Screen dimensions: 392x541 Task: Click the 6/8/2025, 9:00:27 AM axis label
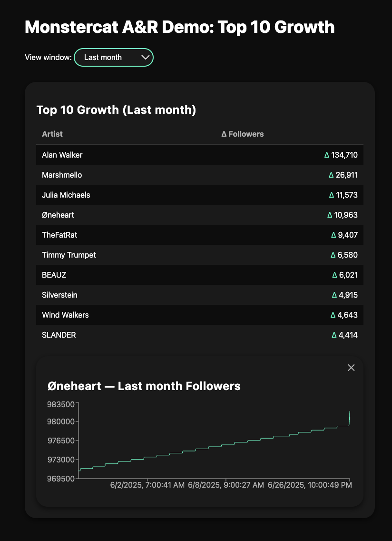click(x=226, y=485)
